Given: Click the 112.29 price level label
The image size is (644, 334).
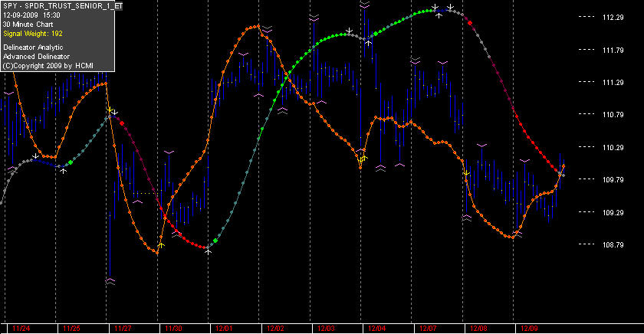Looking at the screenshot, I should 613,17.
